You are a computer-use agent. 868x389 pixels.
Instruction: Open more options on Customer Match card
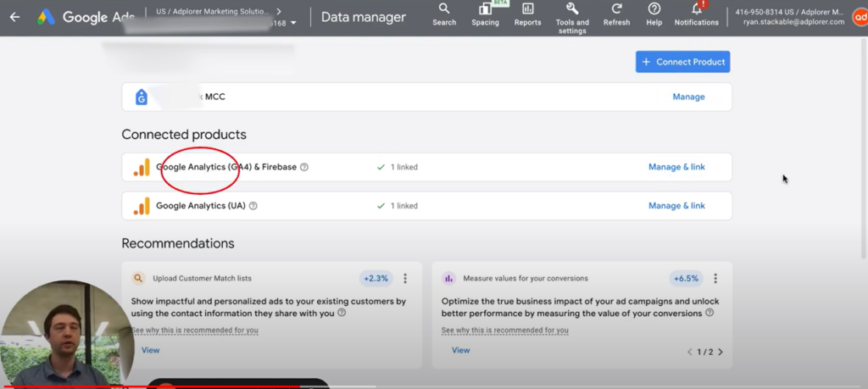pos(405,278)
